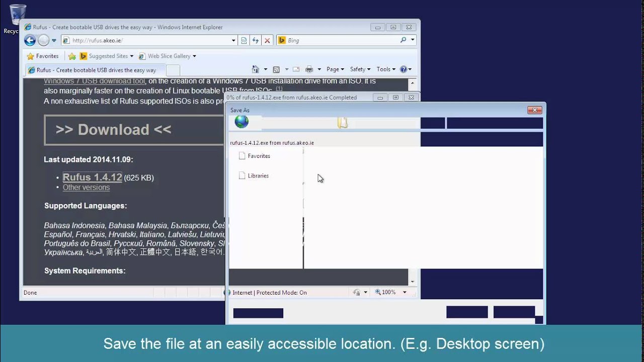Select Favorites in Save As navigation pane
Viewport: 644px width, 362px height.
(254, 156)
